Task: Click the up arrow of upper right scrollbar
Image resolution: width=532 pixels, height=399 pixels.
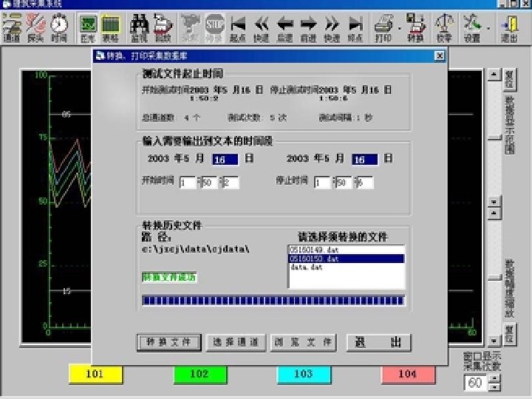Action: [x=494, y=75]
